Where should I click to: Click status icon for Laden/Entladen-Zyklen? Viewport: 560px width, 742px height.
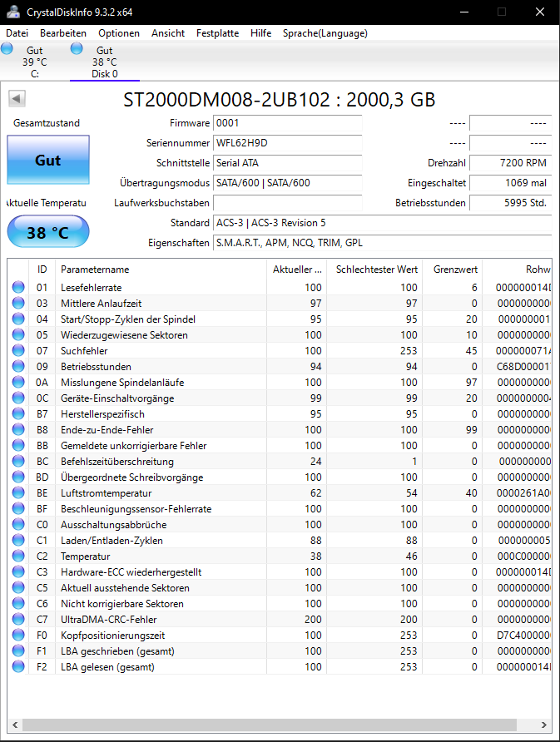click(x=18, y=540)
